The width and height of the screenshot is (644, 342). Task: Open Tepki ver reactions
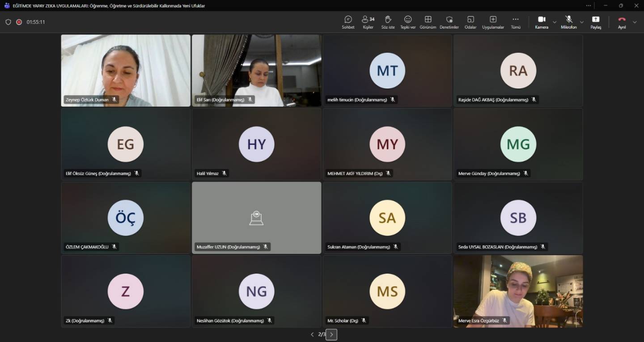click(407, 22)
